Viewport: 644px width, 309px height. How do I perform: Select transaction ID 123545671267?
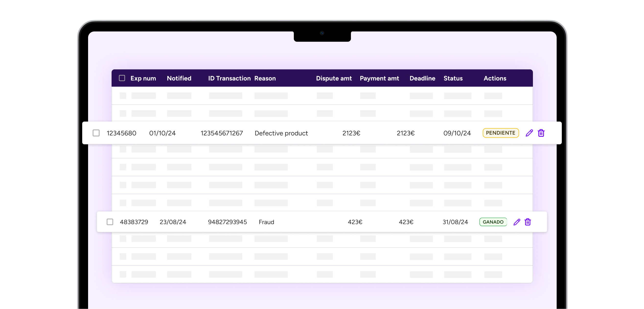222,133
